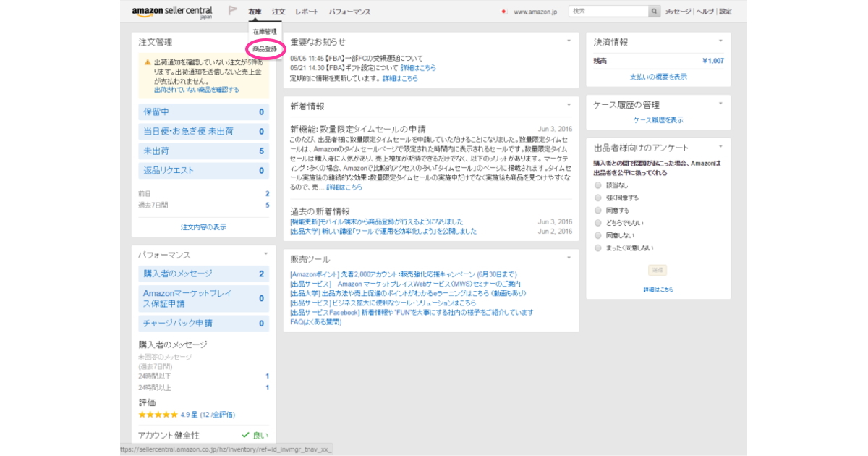The image size is (868, 456).
Task: Click the 支払いの概要を表示 link
Action: [658, 77]
